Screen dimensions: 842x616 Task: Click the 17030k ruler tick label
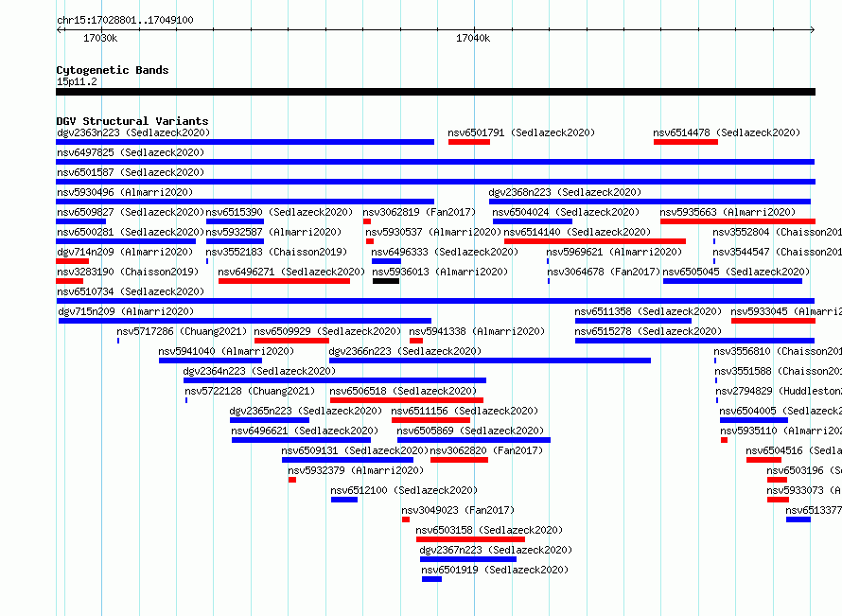(100, 38)
